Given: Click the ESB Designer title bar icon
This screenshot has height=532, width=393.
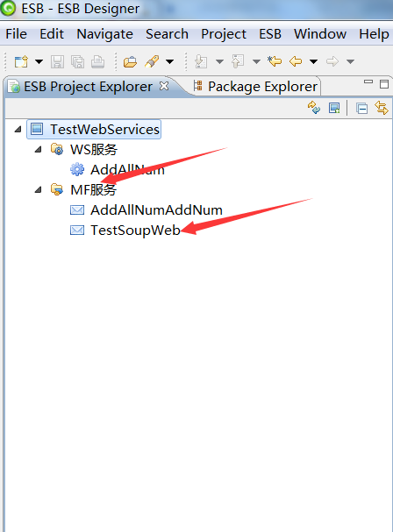Looking at the screenshot, I should pos(8,8).
